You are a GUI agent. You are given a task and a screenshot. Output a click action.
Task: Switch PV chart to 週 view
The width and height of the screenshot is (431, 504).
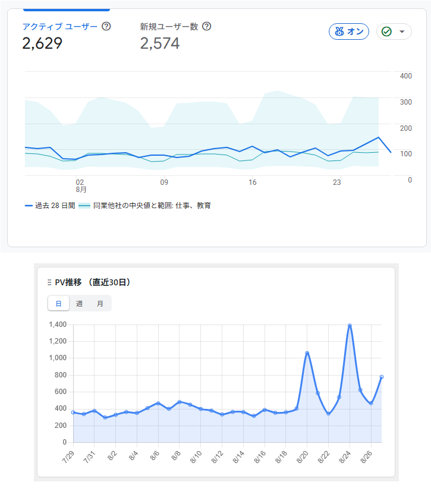coord(80,304)
